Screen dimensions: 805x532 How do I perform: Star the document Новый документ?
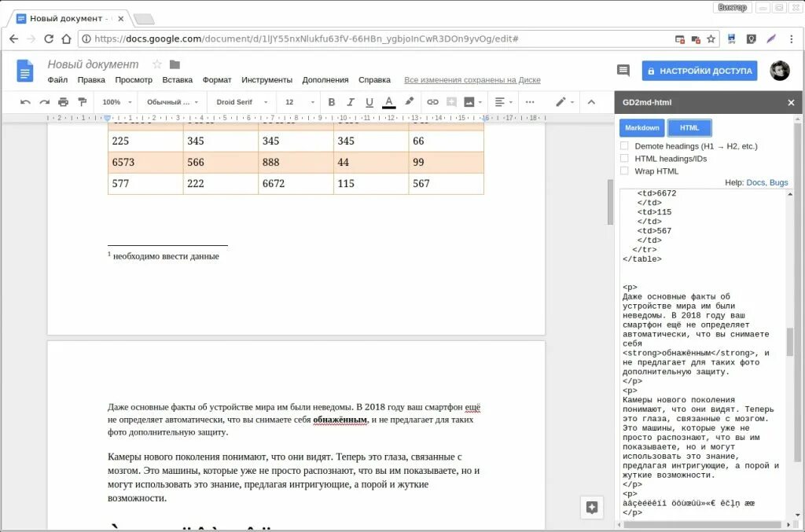click(157, 64)
